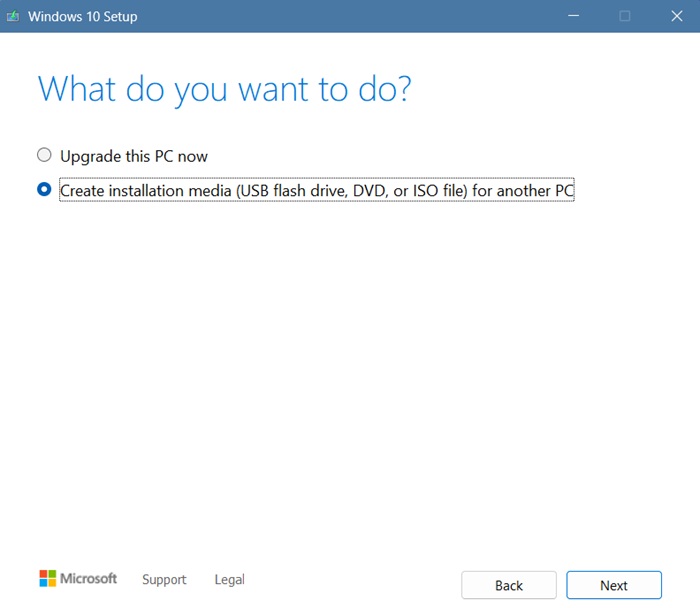
Task: Click the Microsoft logo in the footer
Action: point(78,578)
